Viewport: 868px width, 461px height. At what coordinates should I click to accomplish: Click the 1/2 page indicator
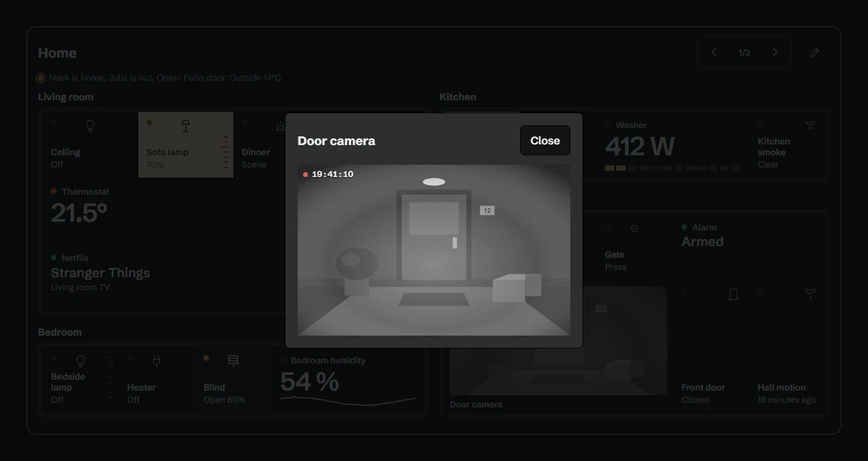(745, 53)
